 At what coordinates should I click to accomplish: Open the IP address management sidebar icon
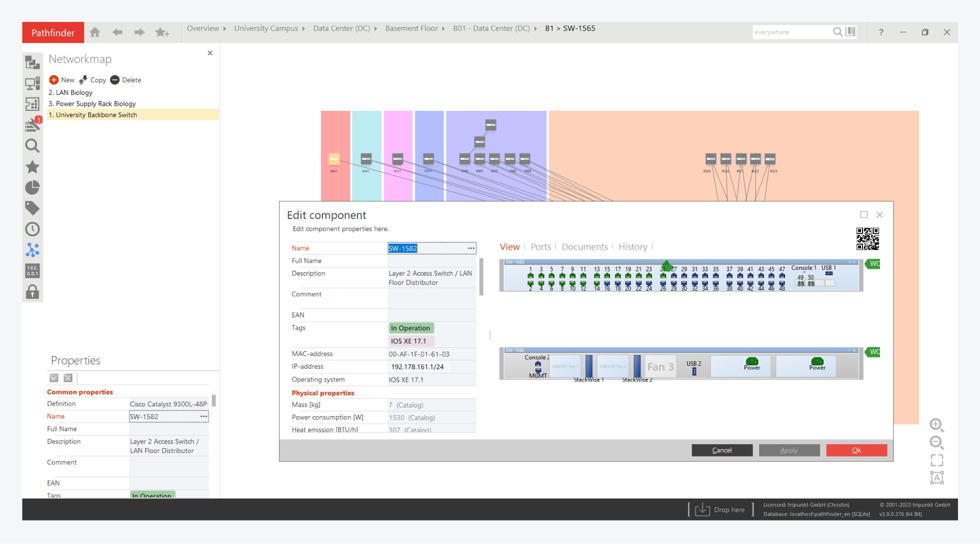point(32,271)
